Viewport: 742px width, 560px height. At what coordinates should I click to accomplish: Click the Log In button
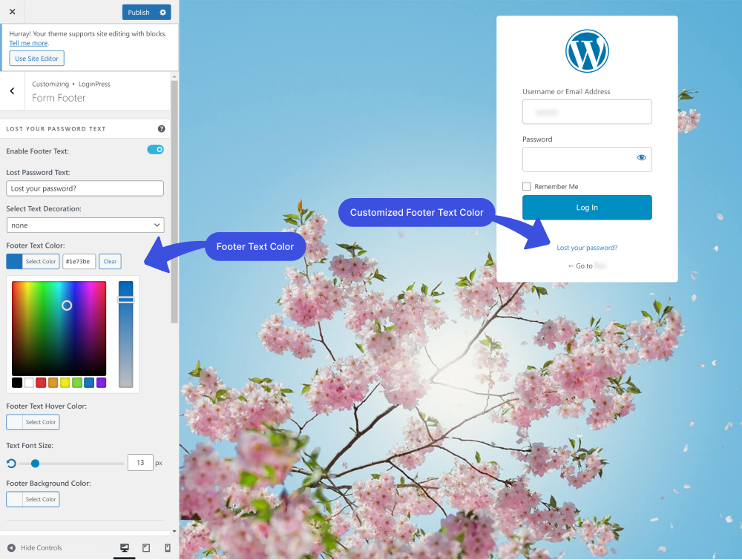click(x=587, y=208)
